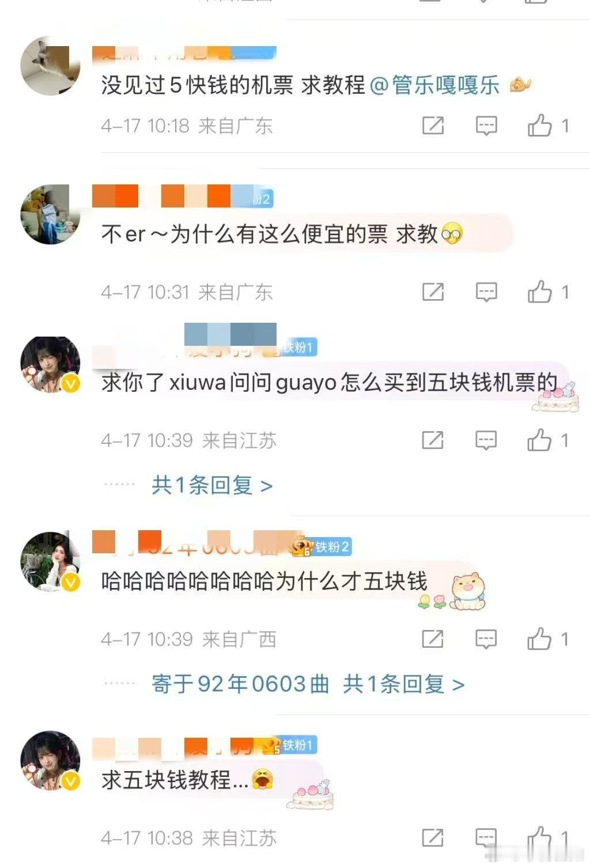590x868 pixels.
Task: Open the @管乐嘎嘎乐 mention link
Action: (434, 85)
